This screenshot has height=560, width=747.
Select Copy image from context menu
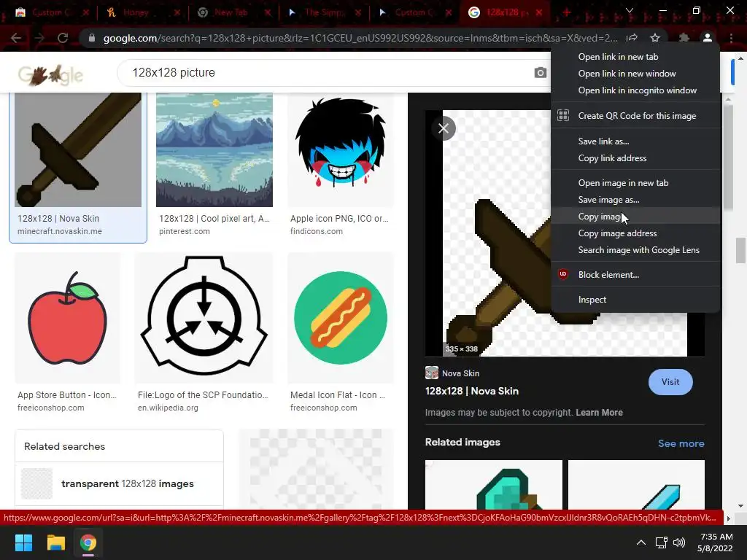pos(635,216)
